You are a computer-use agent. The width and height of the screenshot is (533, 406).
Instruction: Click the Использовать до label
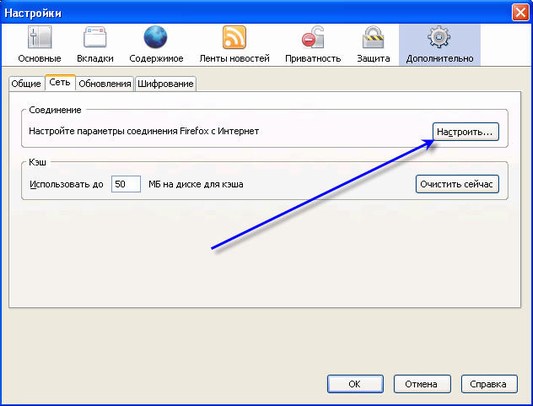click(66, 184)
